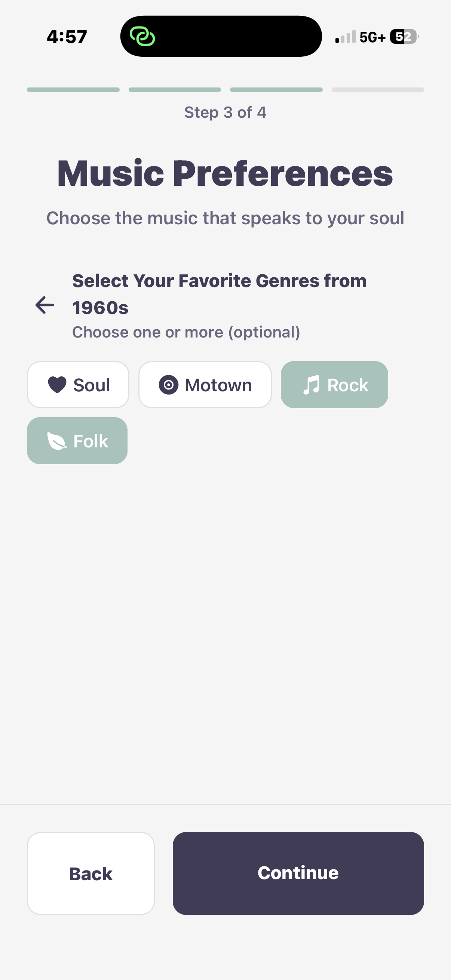Viewport: 451px width, 980px height.
Task: Deselect the Rock genre chip
Action: [x=334, y=385]
